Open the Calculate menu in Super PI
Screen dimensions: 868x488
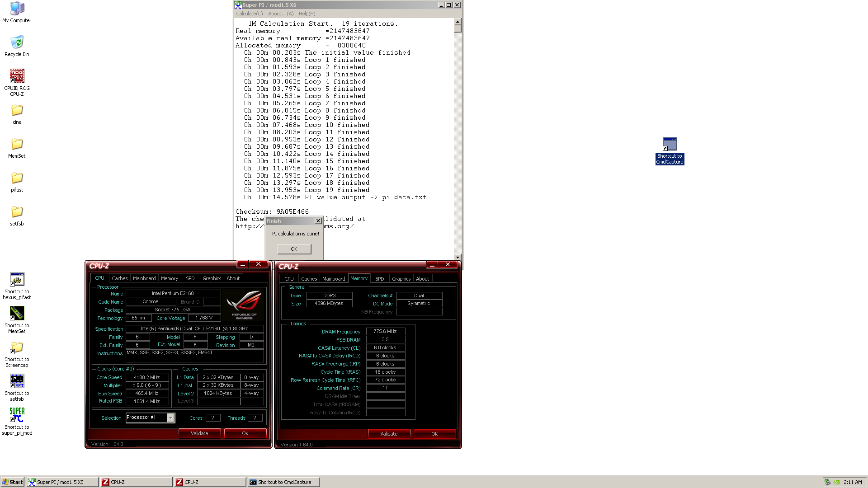click(x=249, y=14)
